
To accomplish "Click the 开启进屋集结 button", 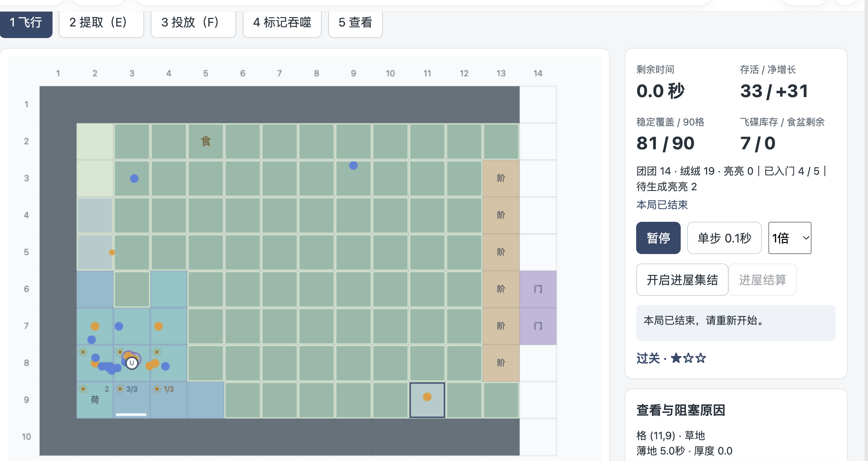I will tap(682, 279).
